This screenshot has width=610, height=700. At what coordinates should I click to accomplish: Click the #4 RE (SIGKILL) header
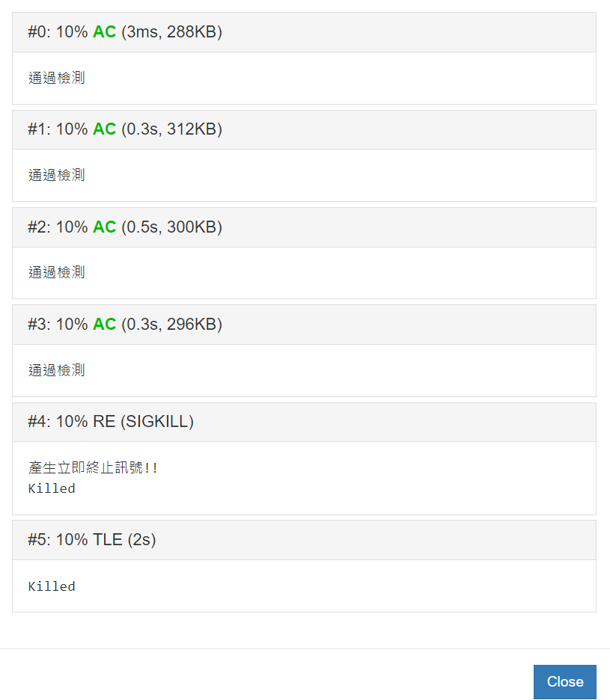pos(304,422)
